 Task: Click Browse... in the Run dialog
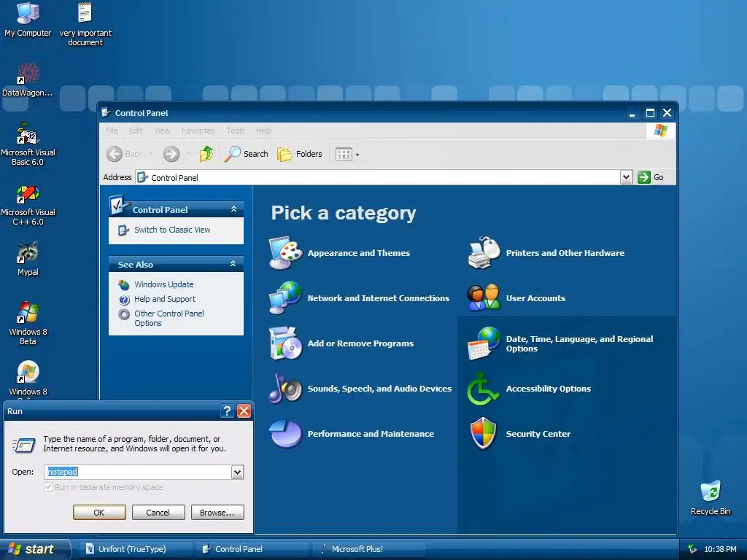tap(217, 513)
